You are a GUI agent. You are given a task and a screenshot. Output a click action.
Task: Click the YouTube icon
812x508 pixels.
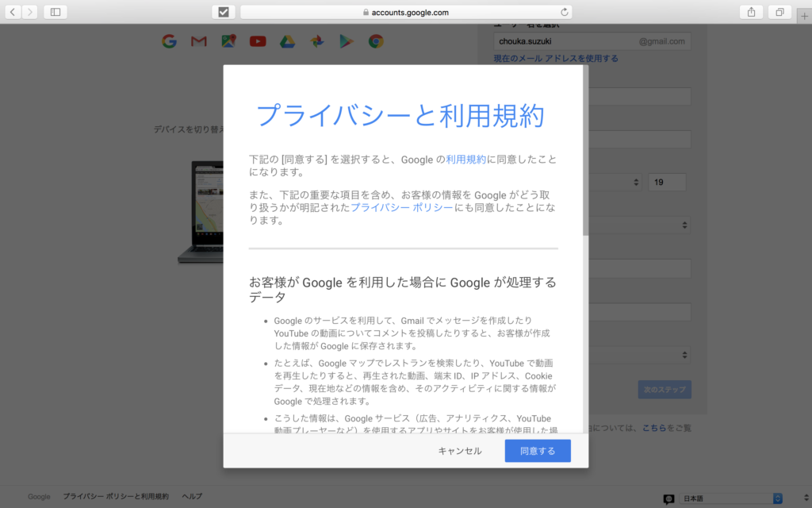pyautogui.click(x=258, y=41)
